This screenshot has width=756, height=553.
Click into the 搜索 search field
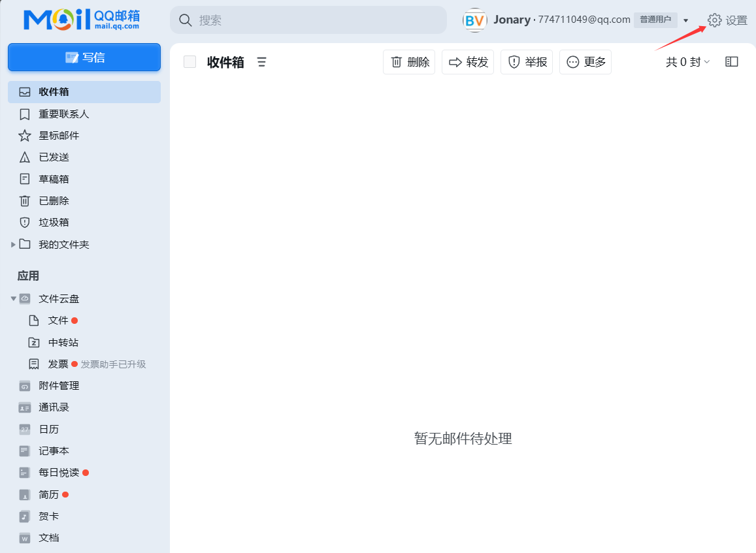point(308,20)
